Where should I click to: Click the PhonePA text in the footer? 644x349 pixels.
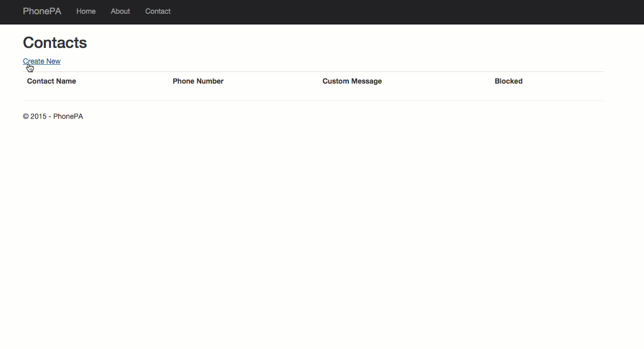(x=68, y=117)
